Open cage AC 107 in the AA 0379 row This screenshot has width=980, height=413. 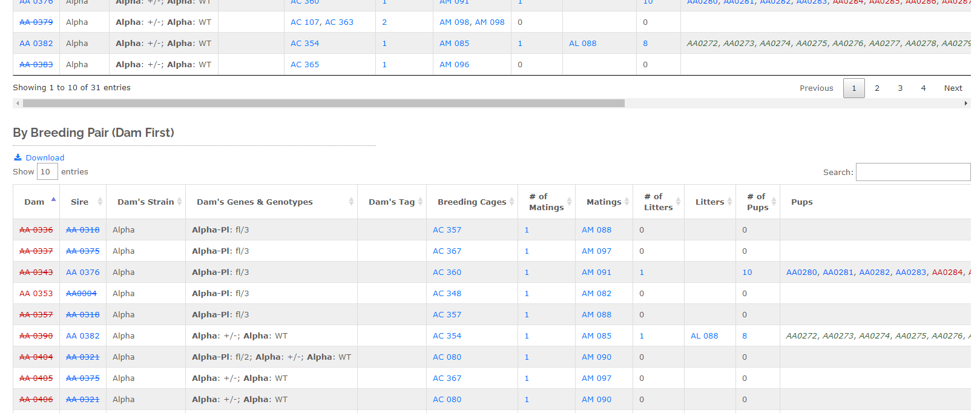click(x=304, y=22)
